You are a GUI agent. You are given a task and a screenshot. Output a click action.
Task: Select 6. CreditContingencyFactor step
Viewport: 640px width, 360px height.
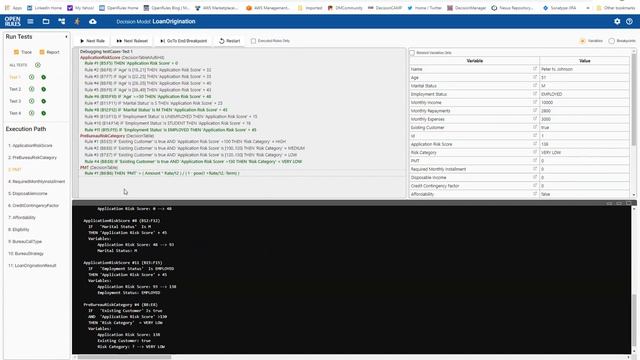[x=33, y=205]
